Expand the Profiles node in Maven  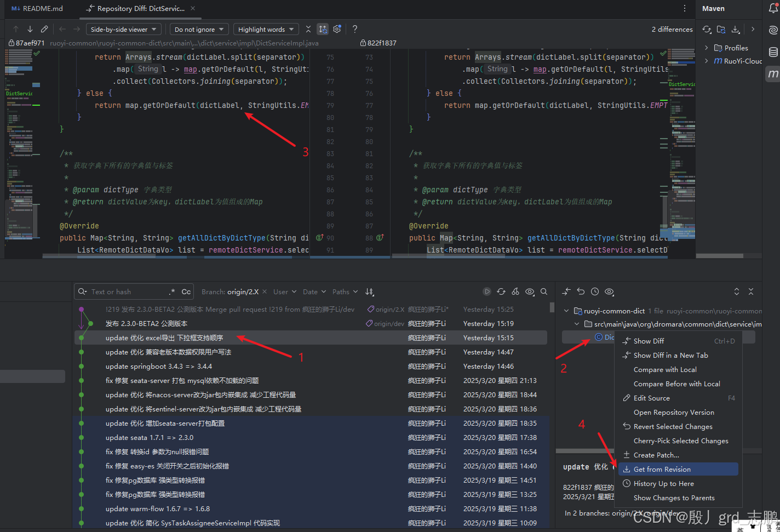[x=706, y=48]
